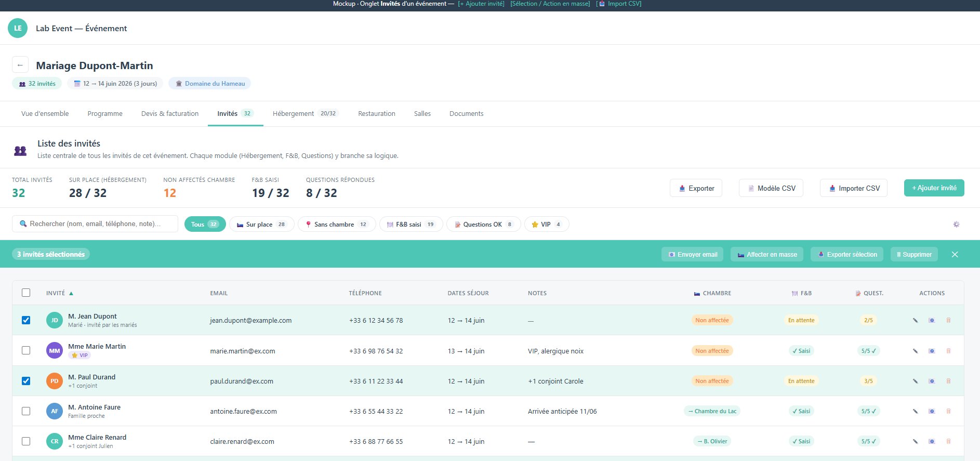
Task: Check the Marie Martin row checkbox
Action: click(x=26, y=350)
